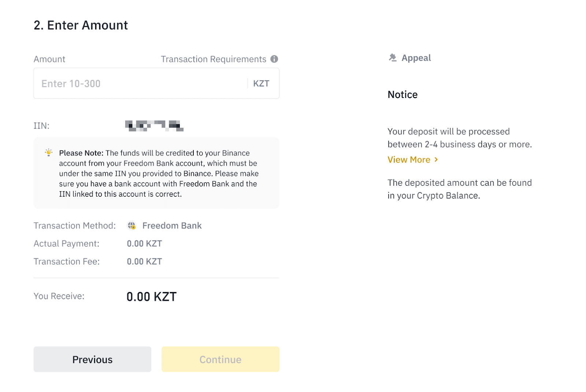The width and height of the screenshot is (586, 392).
Task: Go back with the Previous button
Action: click(92, 359)
